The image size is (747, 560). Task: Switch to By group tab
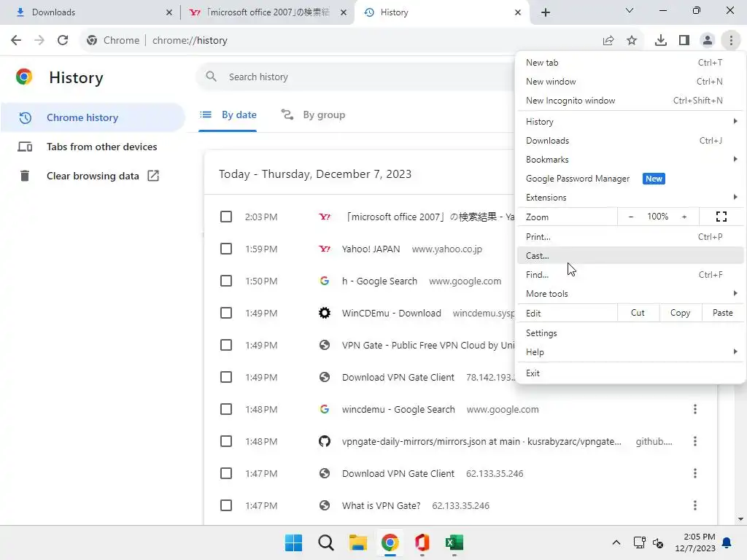313,114
